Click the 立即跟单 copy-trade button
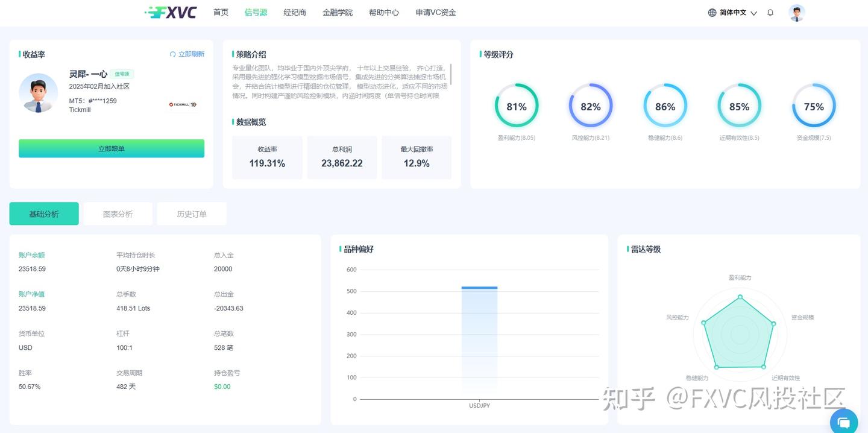Image resolution: width=868 pixels, height=433 pixels. click(112, 148)
